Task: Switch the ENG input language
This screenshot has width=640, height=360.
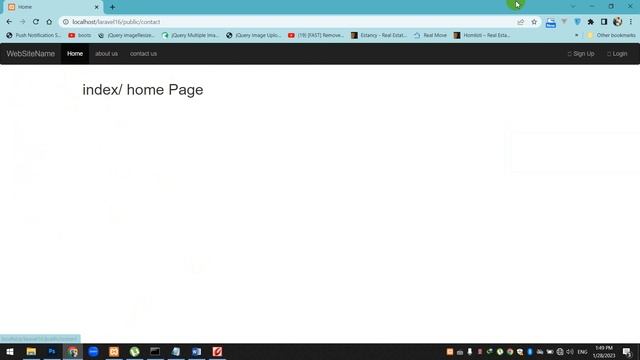Action: [582, 352]
